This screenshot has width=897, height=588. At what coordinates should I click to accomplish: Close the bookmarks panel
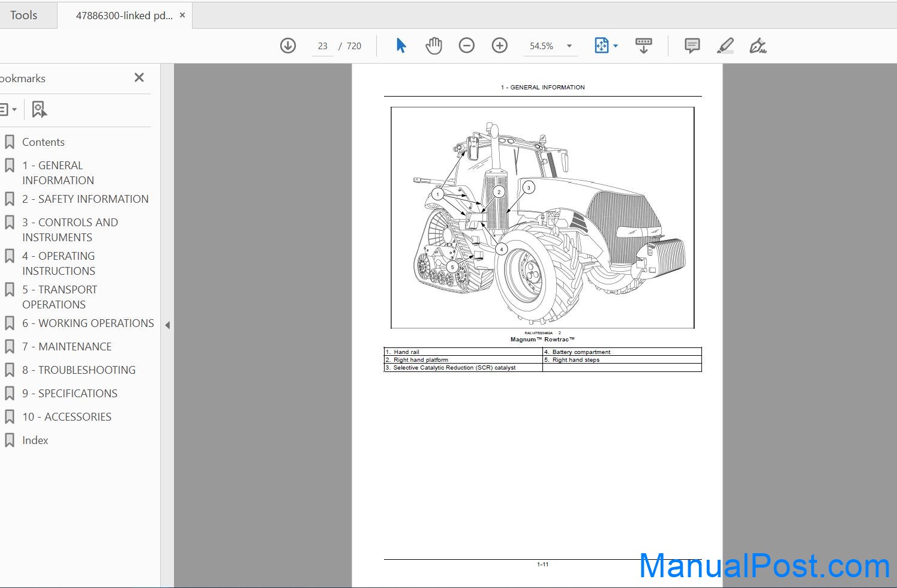click(x=139, y=77)
